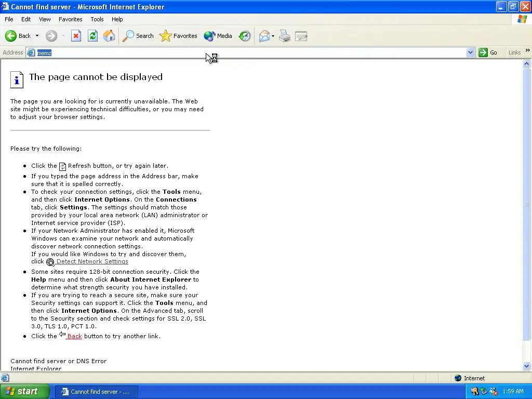The image size is (532, 399).
Task: Click the green Back arrow button
Action: (18, 36)
